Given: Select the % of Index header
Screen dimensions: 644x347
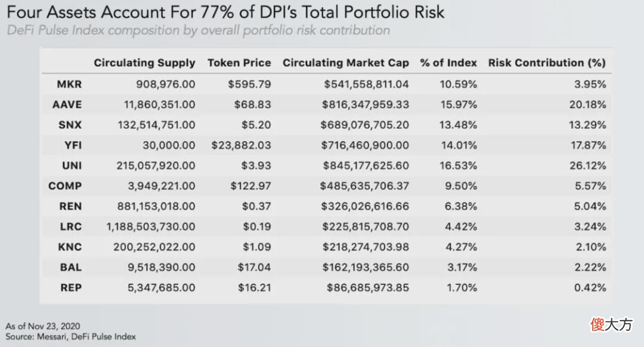Looking at the screenshot, I should (x=448, y=63).
